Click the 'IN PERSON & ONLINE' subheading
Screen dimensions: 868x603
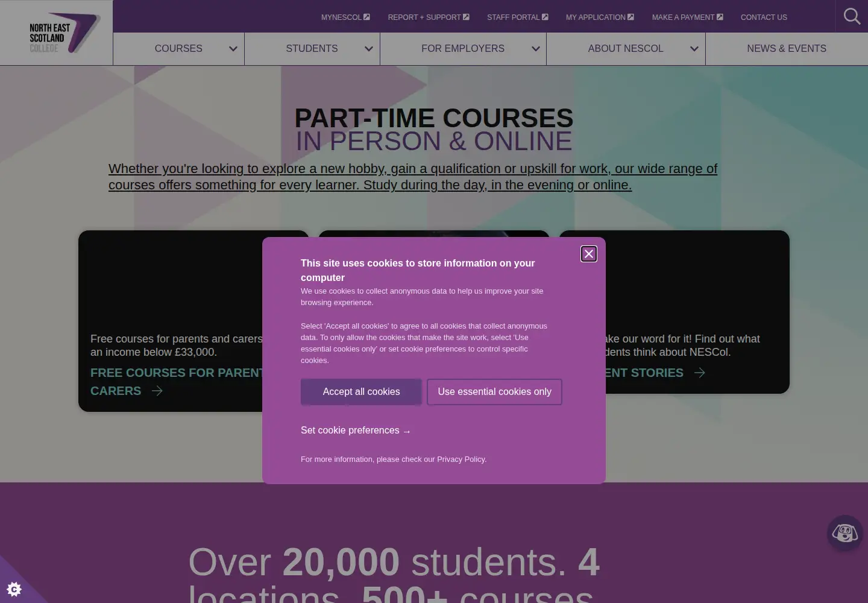pos(434,141)
